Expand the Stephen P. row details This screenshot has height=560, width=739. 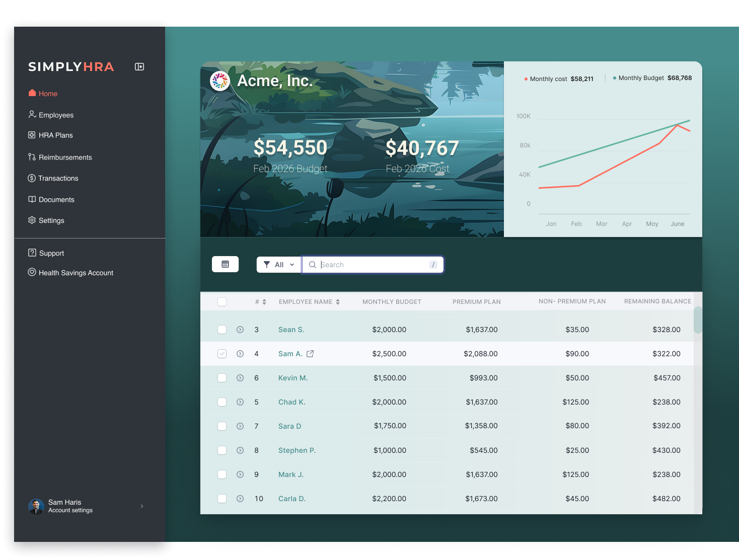point(240,450)
